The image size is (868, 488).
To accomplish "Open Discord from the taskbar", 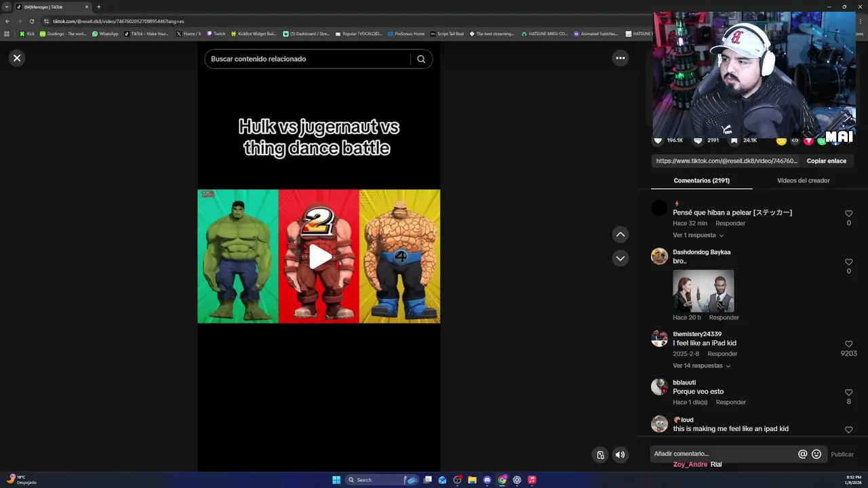I will 487,480.
